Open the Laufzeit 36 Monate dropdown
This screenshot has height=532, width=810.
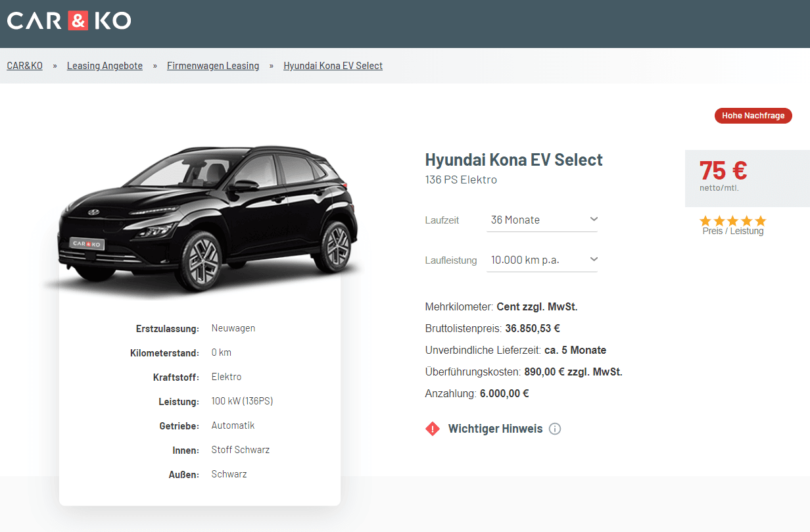coord(542,220)
